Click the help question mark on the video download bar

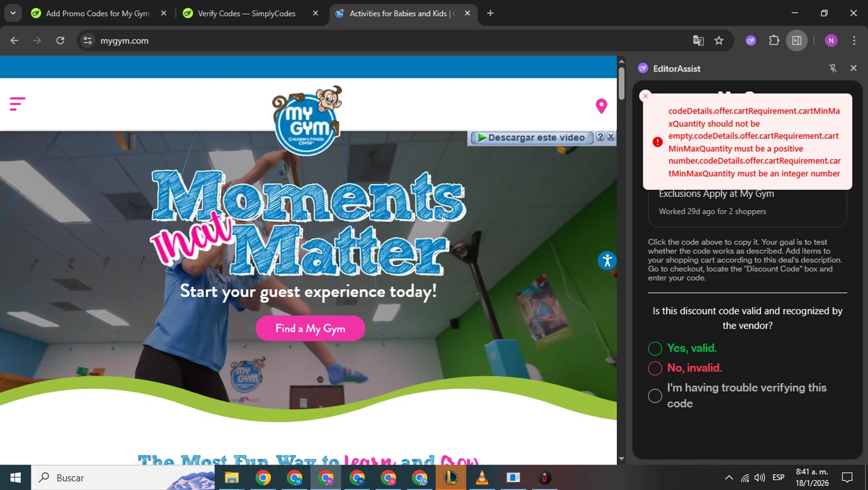pos(600,137)
